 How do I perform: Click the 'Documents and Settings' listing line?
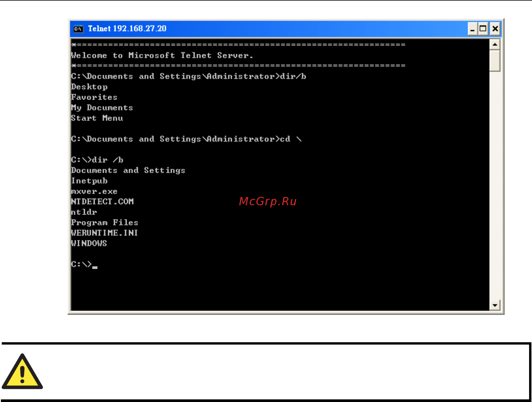point(128,170)
